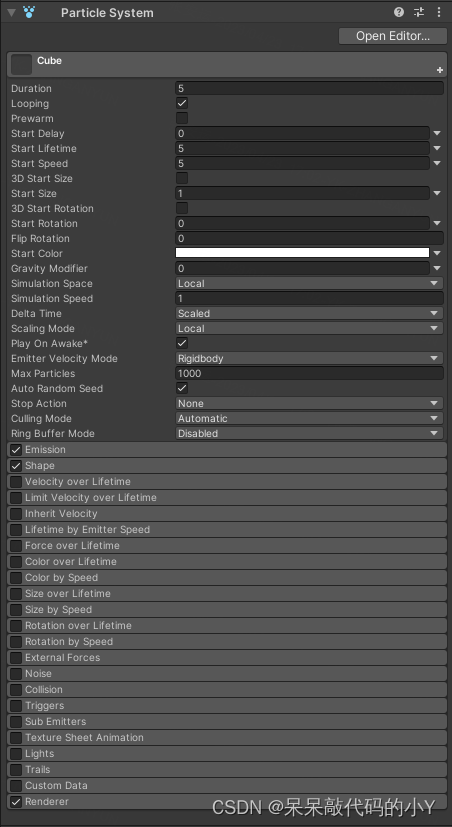452x827 pixels.
Task: Enable the Limit Velocity over Lifetime checkbox
Action: tap(16, 498)
